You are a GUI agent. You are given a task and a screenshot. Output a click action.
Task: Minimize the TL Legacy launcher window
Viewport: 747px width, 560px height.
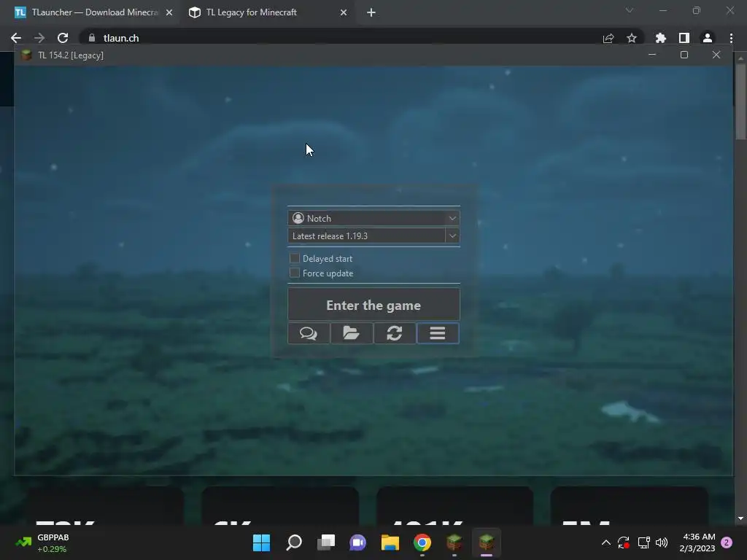pyautogui.click(x=652, y=55)
